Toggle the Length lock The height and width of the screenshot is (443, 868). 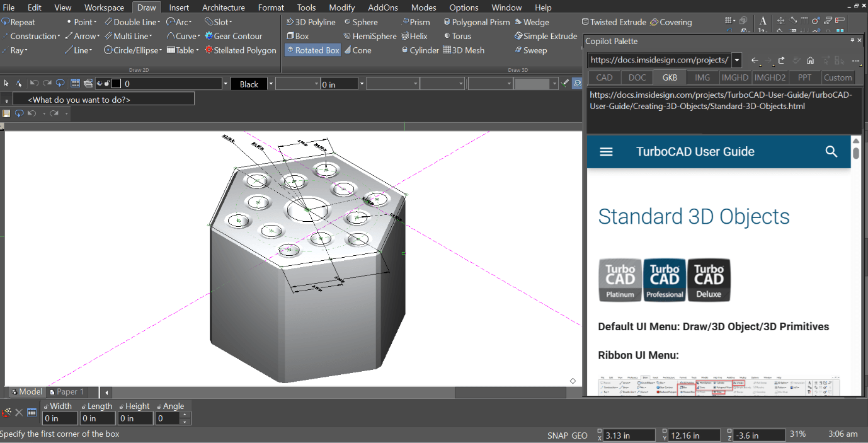tap(84, 406)
